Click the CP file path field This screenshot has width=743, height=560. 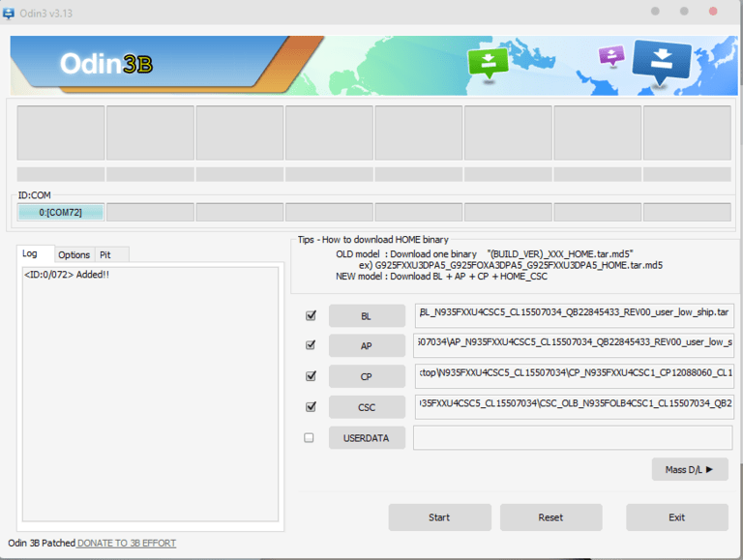click(575, 376)
